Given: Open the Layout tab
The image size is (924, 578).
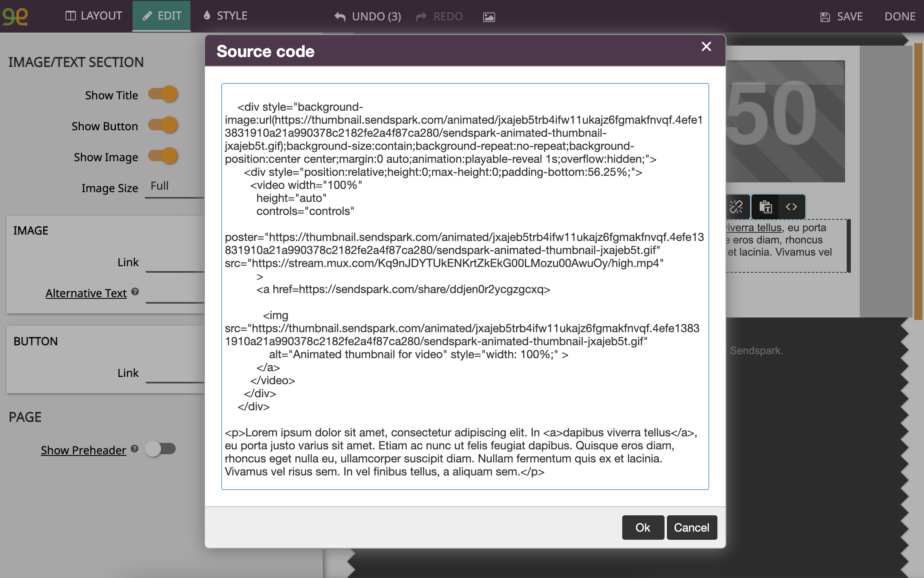Looking at the screenshot, I should (94, 16).
